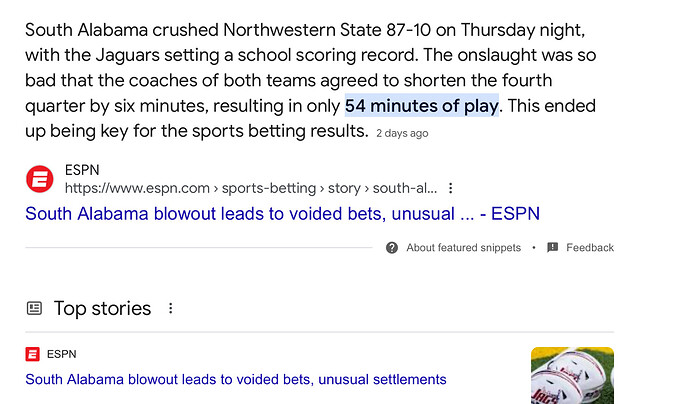Click the Feedback text link
Viewport: 690px width, 404px height.
coord(590,248)
